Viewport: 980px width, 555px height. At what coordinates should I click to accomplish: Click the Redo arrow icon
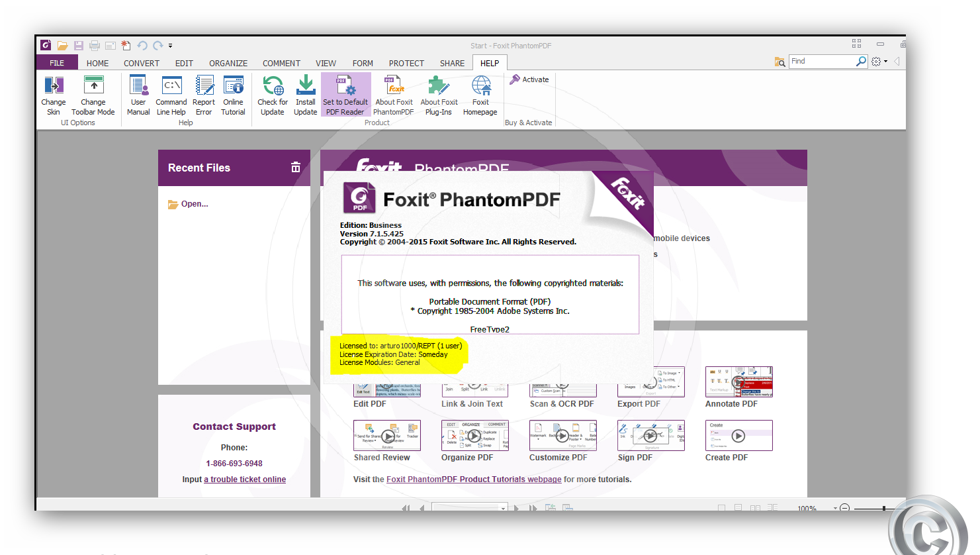pos(157,46)
